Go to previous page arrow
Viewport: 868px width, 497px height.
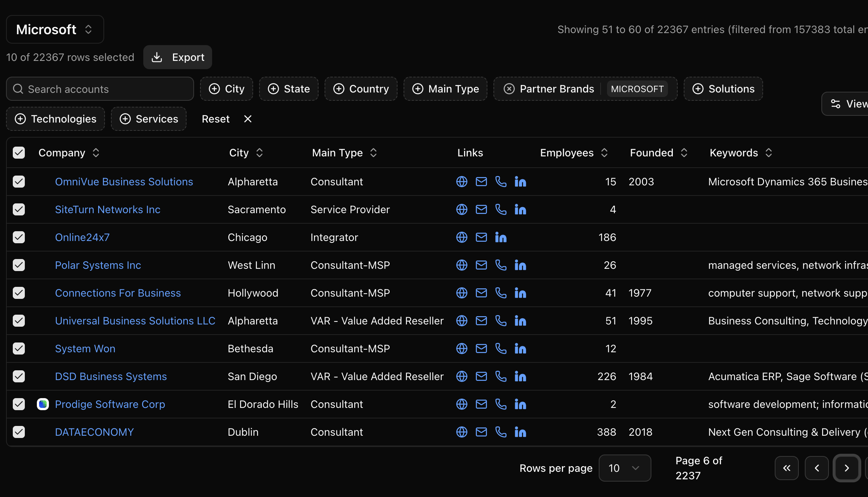click(816, 468)
